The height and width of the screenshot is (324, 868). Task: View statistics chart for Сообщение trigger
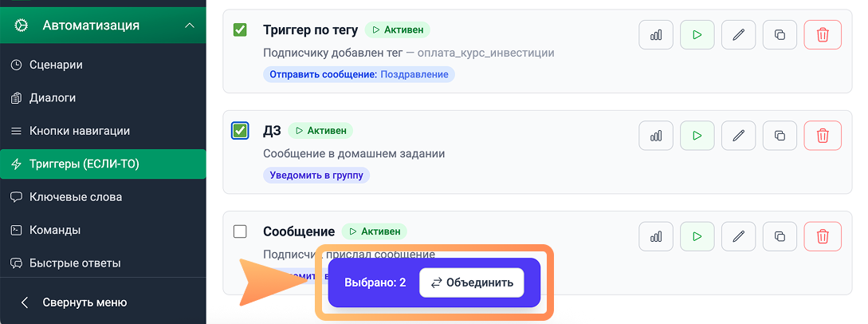click(x=656, y=236)
